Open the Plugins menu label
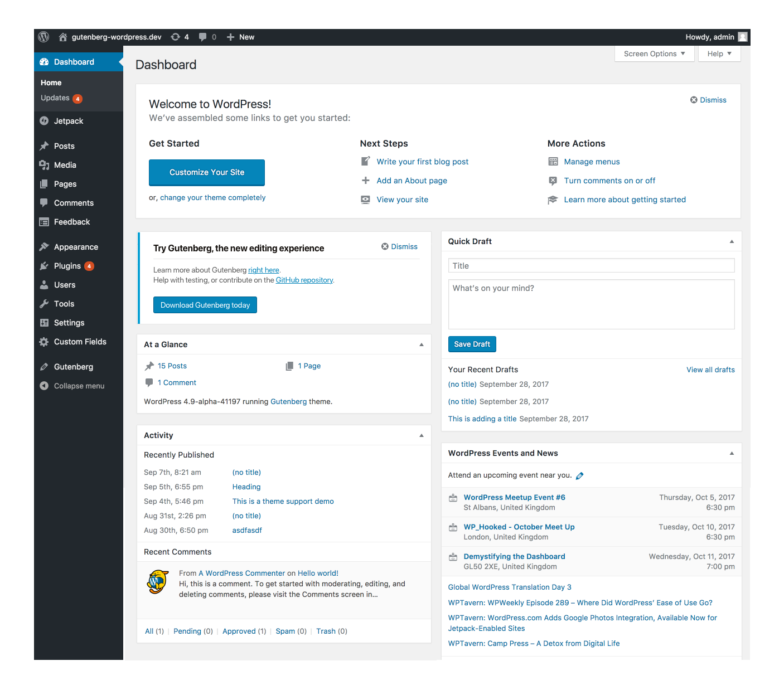 coord(67,266)
